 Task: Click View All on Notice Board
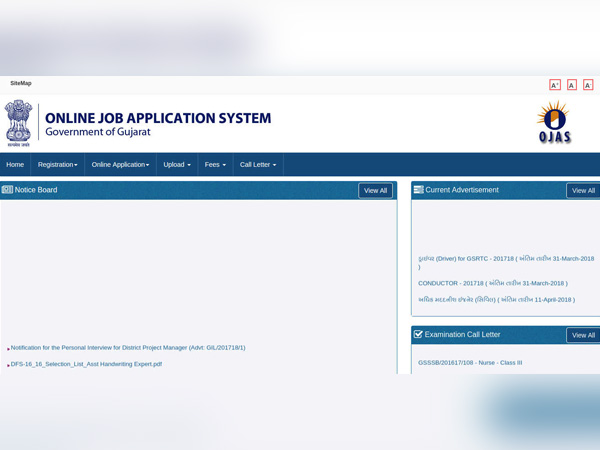coord(375,191)
